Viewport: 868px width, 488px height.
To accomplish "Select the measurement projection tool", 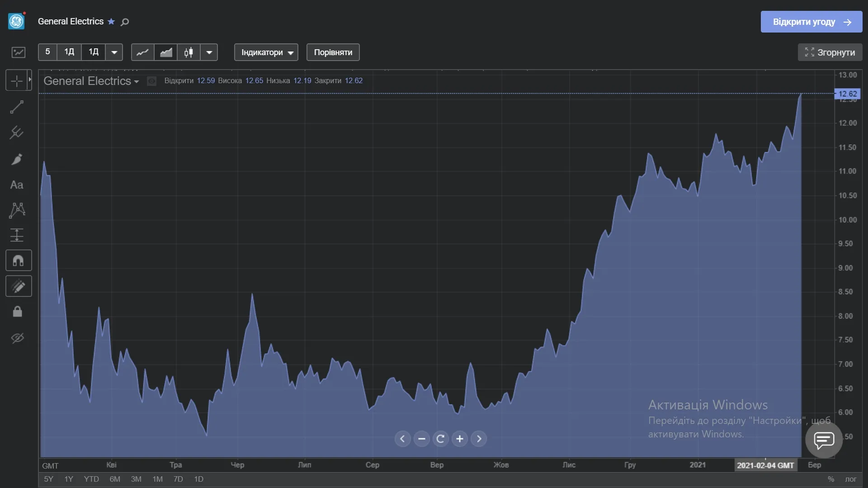I will (x=17, y=235).
